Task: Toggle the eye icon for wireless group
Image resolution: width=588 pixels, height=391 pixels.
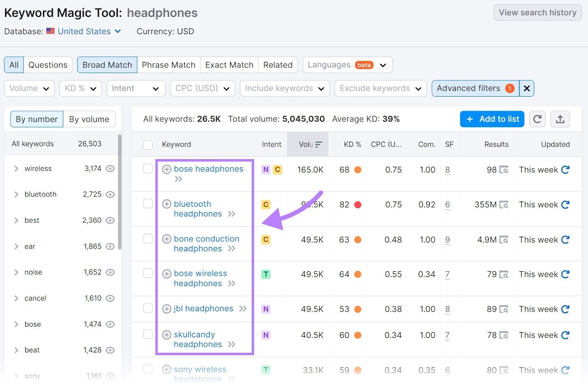Action: tap(110, 169)
